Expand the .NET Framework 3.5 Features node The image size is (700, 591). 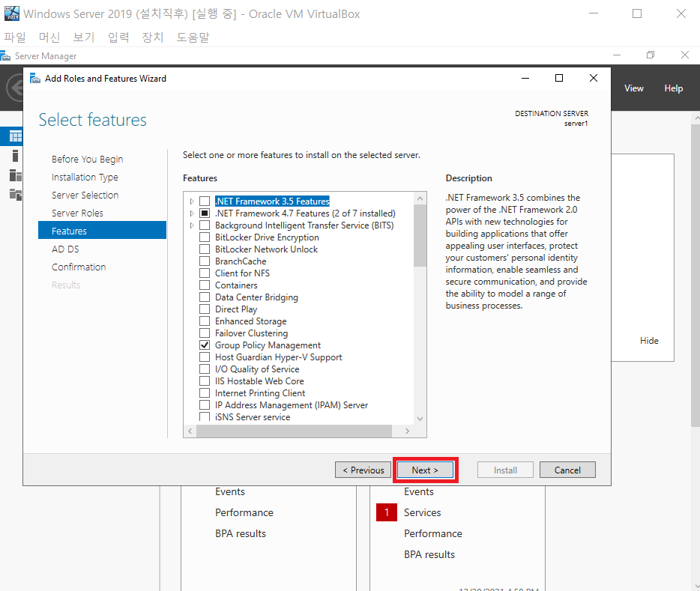point(192,201)
